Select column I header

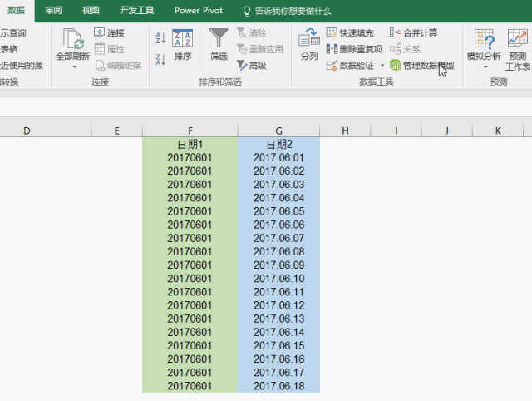click(x=396, y=131)
